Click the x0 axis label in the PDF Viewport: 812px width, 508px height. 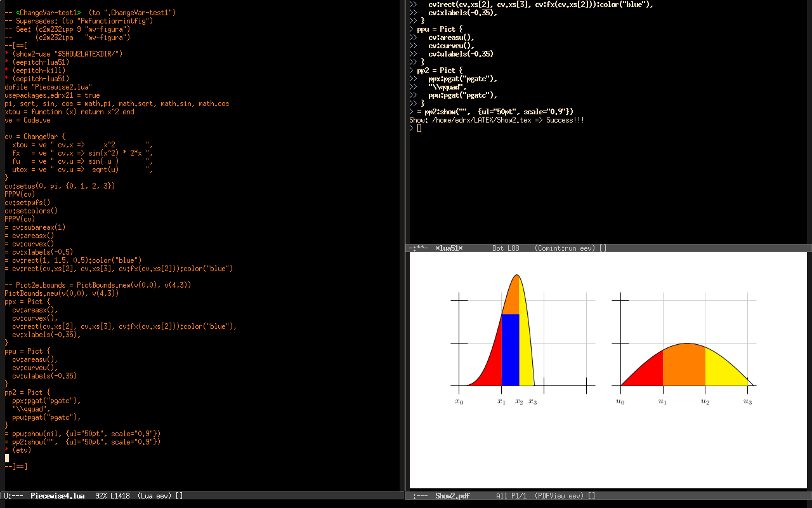(x=459, y=401)
